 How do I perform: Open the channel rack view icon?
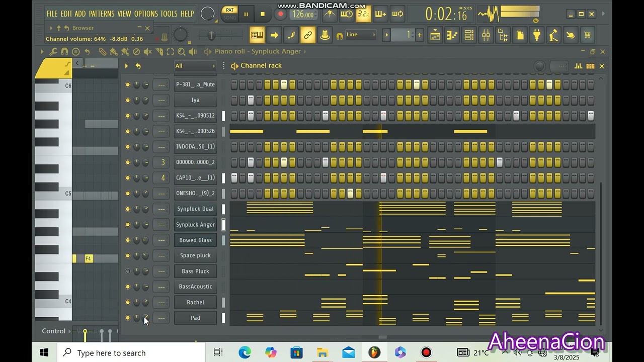click(x=469, y=35)
